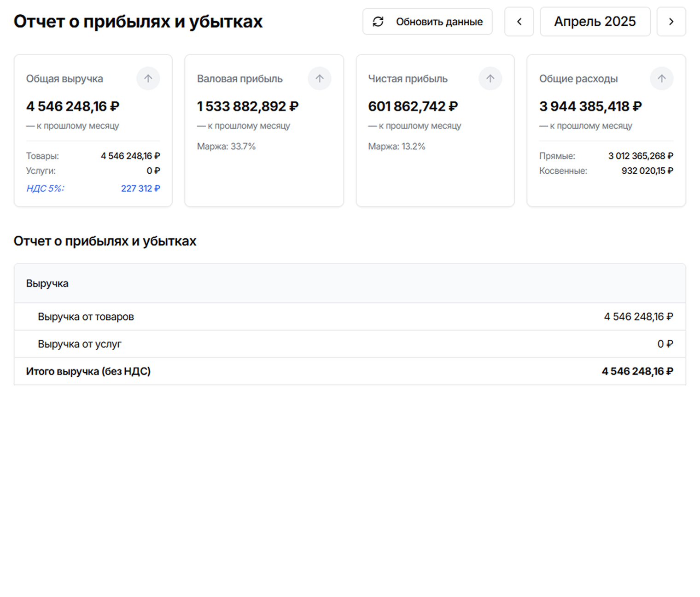Image resolution: width=700 pixels, height=597 pixels.
Task: Click the Общая выручка card title
Action: pos(64,79)
